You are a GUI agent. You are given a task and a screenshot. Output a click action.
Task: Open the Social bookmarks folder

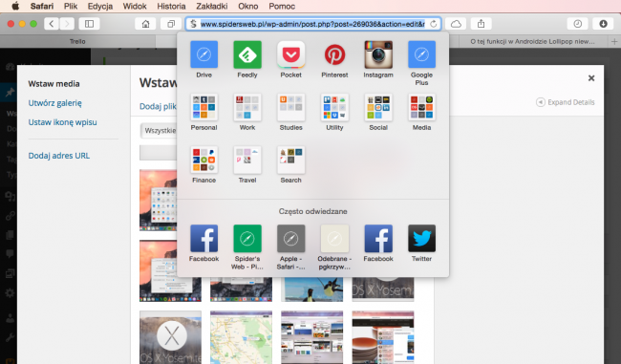[x=378, y=107]
